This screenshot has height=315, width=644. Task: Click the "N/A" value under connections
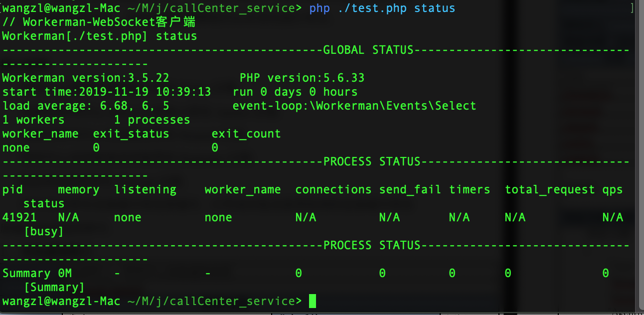[x=306, y=217]
